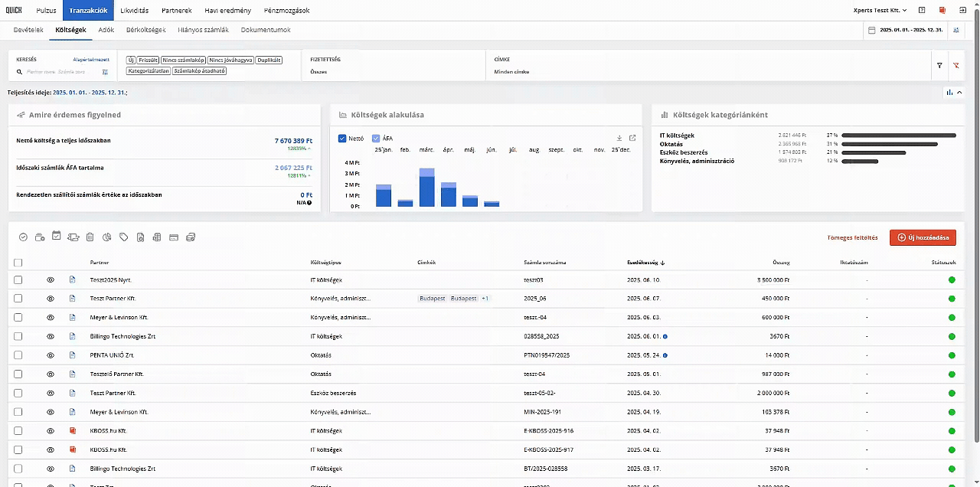Click the trash delete icon in table toolbar

90,237
